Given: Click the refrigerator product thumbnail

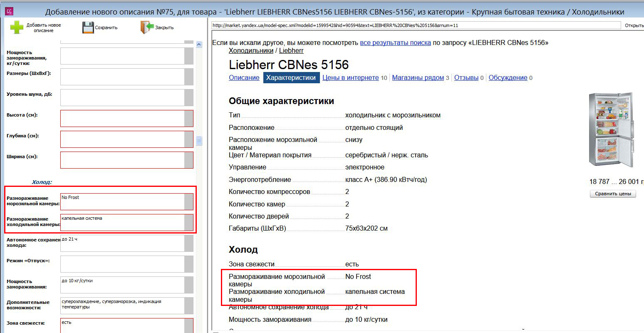Looking at the screenshot, I should pos(611,130).
